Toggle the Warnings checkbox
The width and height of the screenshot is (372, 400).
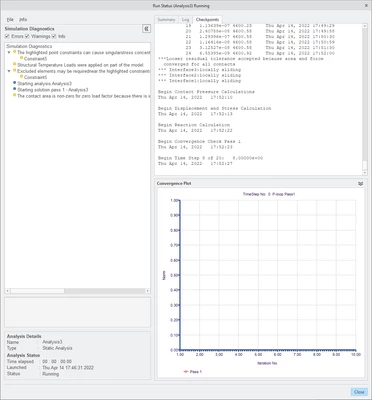click(x=27, y=36)
